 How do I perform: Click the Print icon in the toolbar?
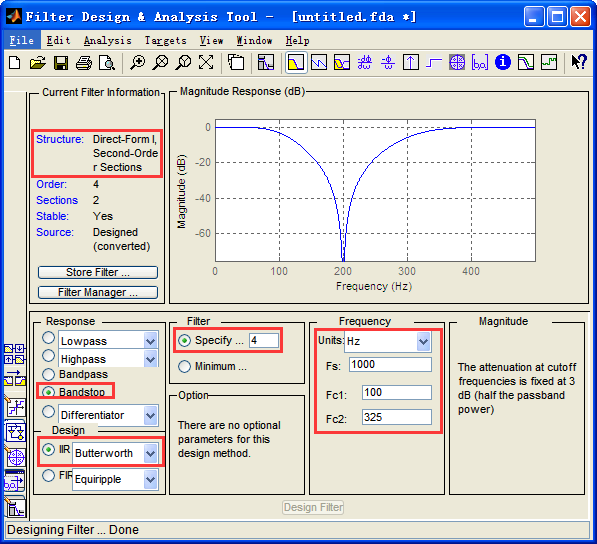(84, 62)
